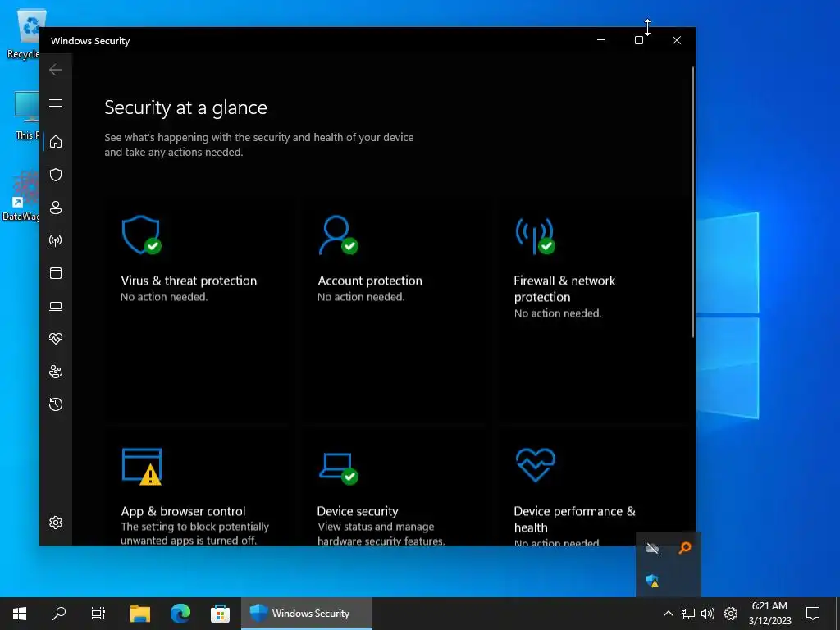Select the This PC desktop icon
The height and width of the screenshot is (630, 840).
tap(26, 115)
